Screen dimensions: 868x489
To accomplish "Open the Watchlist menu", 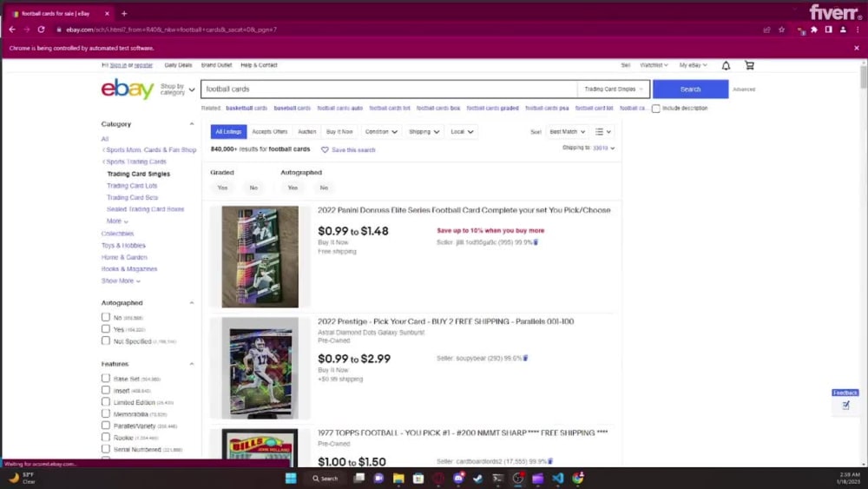I will (x=654, y=65).
